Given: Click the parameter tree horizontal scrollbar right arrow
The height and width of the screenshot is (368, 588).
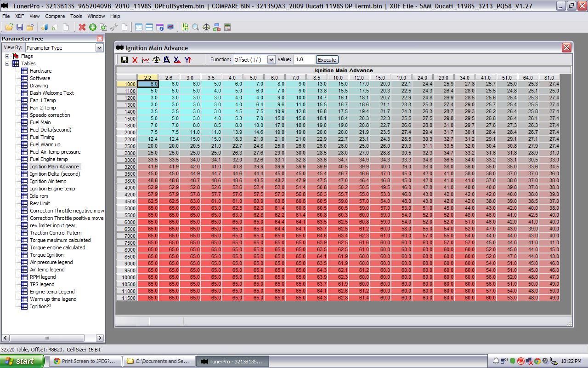Looking at the screenshot, I should point(100,338).
